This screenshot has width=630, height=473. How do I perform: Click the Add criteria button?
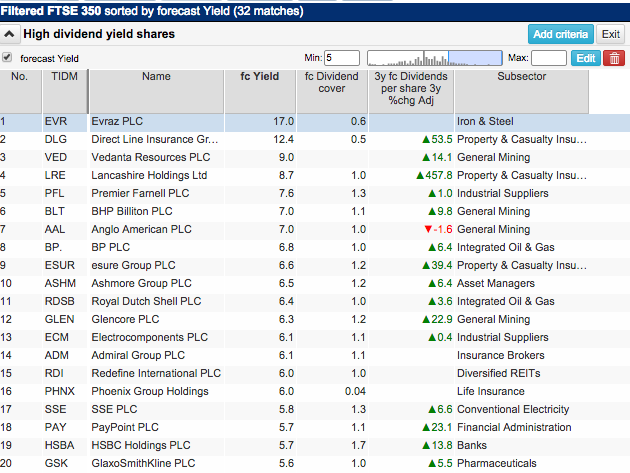[x=560, y=35]
